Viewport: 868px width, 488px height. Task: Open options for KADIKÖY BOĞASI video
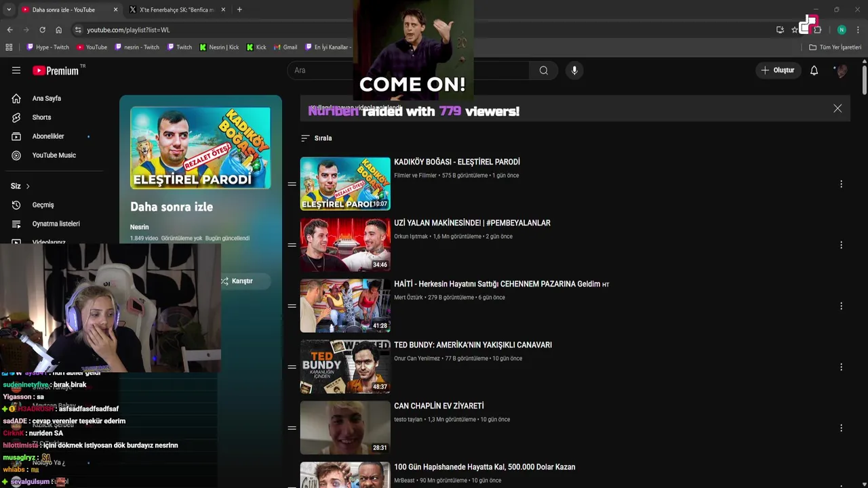[841, 184]
